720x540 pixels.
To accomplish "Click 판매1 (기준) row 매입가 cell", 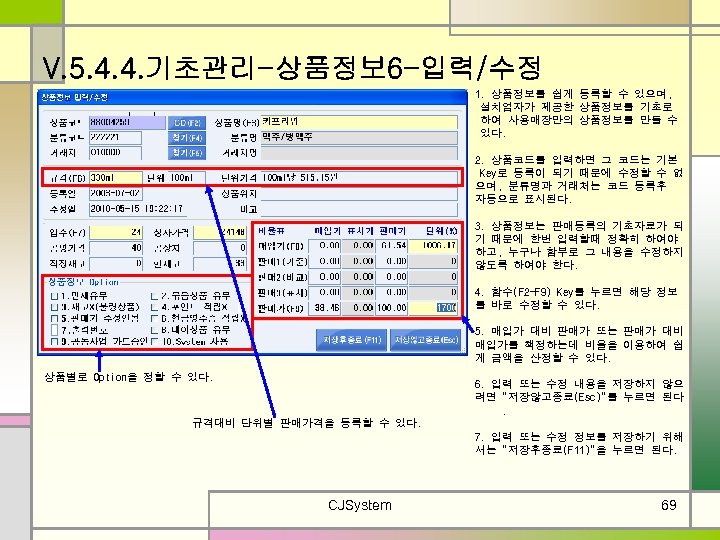I will coord(324,261).
